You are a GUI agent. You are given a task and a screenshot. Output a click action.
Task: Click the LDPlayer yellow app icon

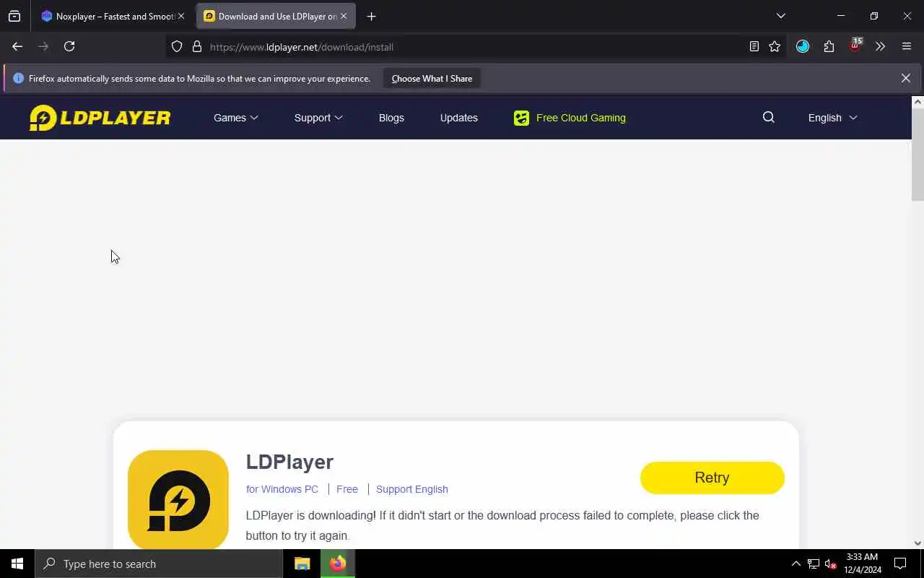(178, 499)
